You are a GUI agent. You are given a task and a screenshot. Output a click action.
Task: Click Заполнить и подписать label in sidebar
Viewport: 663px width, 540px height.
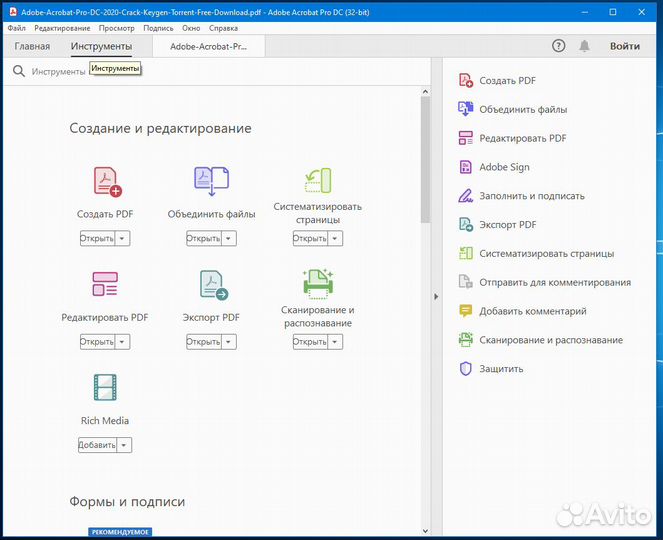pyautogui.click(x=532, y=196)
